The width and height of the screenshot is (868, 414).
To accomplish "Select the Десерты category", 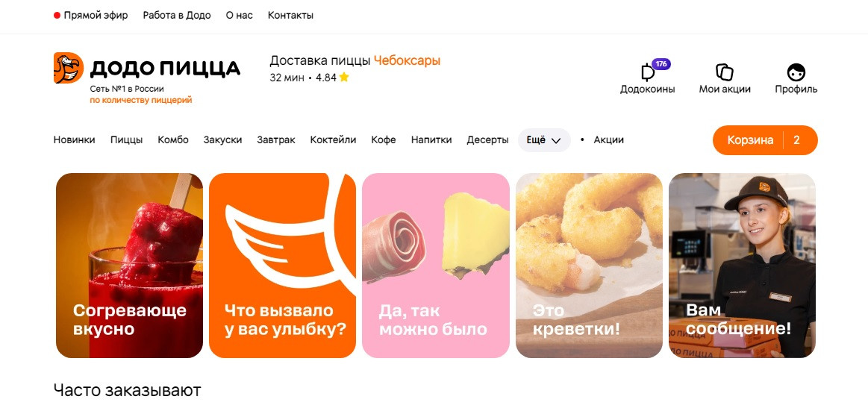I will (487, 140).
